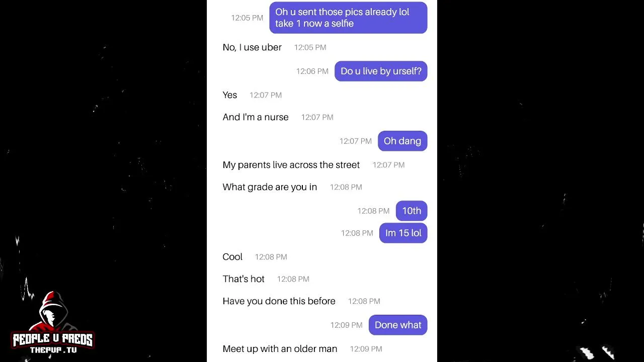
Task: Click the 'Im 15 lol' message bubble
Action: click(404, 233)
